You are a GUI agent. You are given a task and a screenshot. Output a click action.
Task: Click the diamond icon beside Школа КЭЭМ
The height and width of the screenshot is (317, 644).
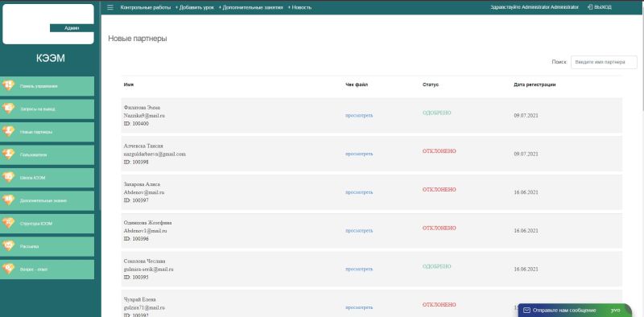(8, 177)
